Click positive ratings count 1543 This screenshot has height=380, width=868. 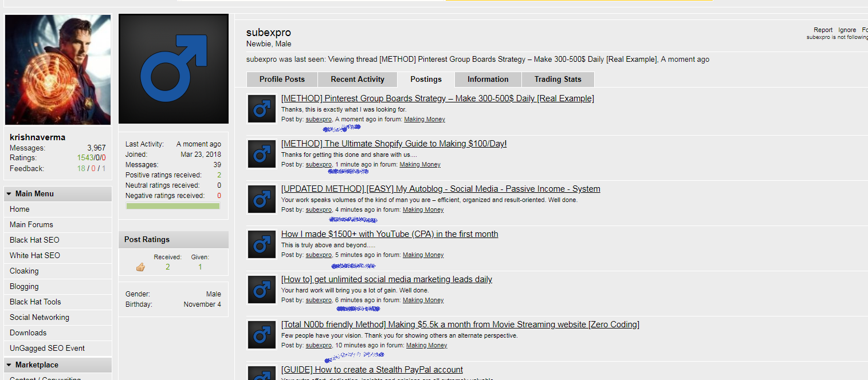point(85,158)
